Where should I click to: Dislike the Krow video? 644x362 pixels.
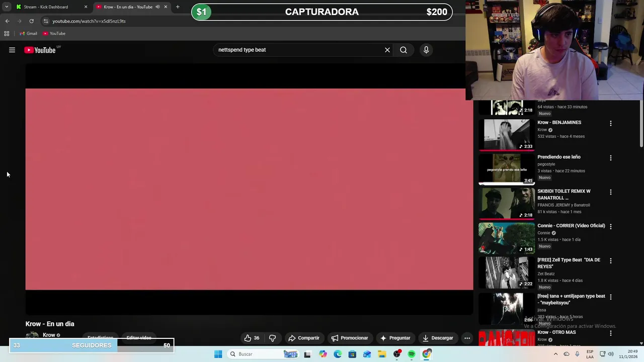[x=272, y=338]
